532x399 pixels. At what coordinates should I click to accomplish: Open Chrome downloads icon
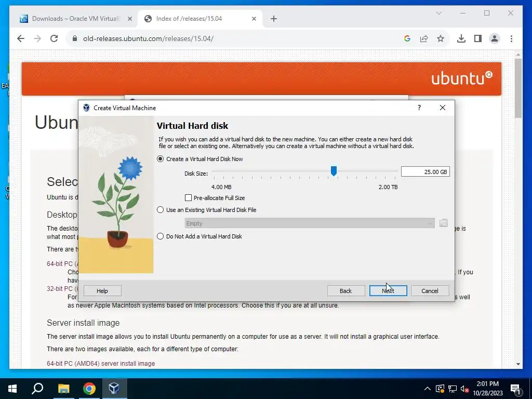coord(461,38)
